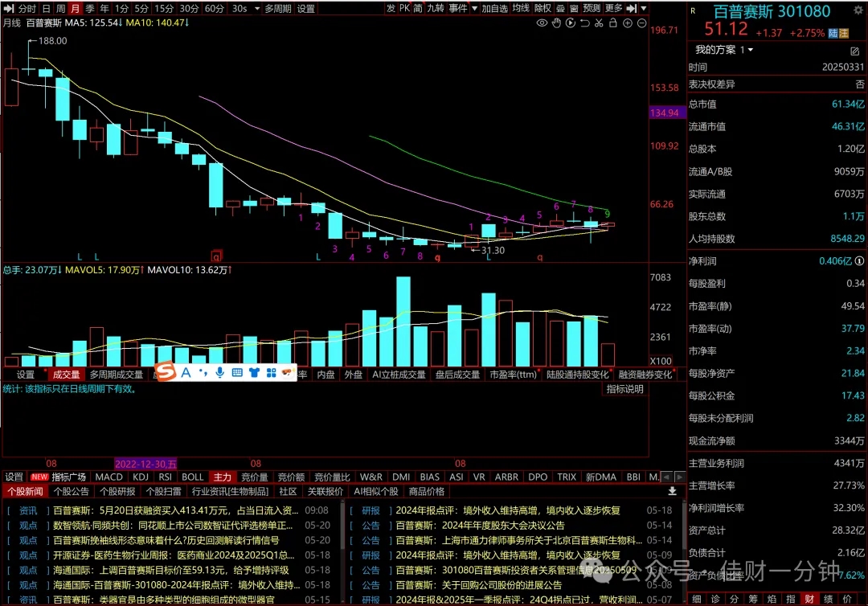Click the undo arrow icon above chart

pos(584,23)
